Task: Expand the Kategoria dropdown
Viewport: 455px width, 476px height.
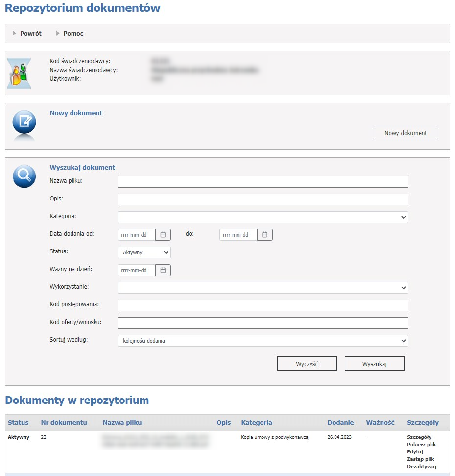Action: pyautogui.click(x=263, y=217)
